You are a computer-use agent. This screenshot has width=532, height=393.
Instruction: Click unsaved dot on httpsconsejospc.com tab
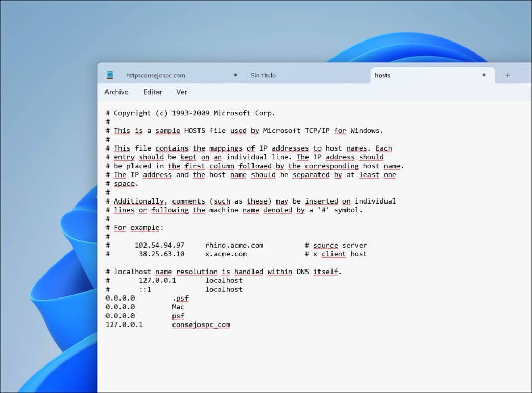[x=235, y=75]
